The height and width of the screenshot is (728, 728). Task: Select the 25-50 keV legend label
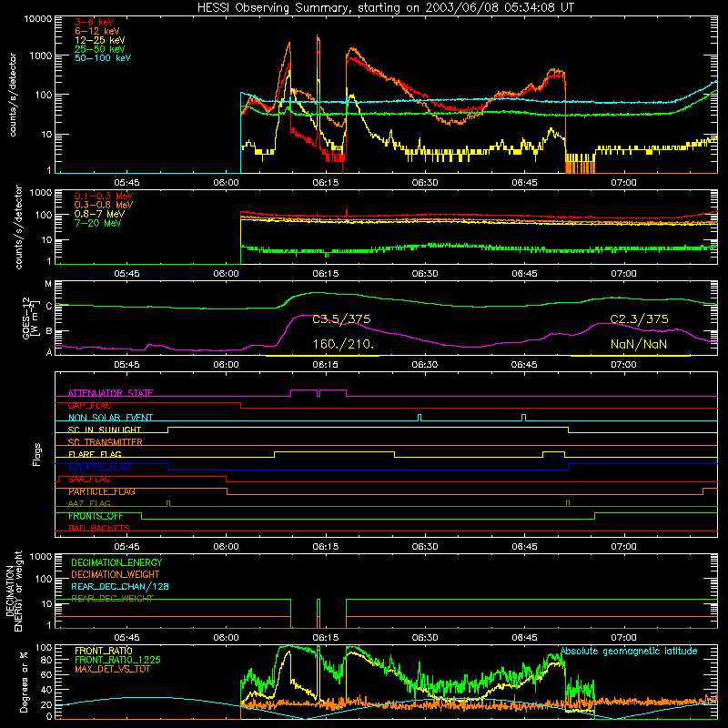coord(100,49)
